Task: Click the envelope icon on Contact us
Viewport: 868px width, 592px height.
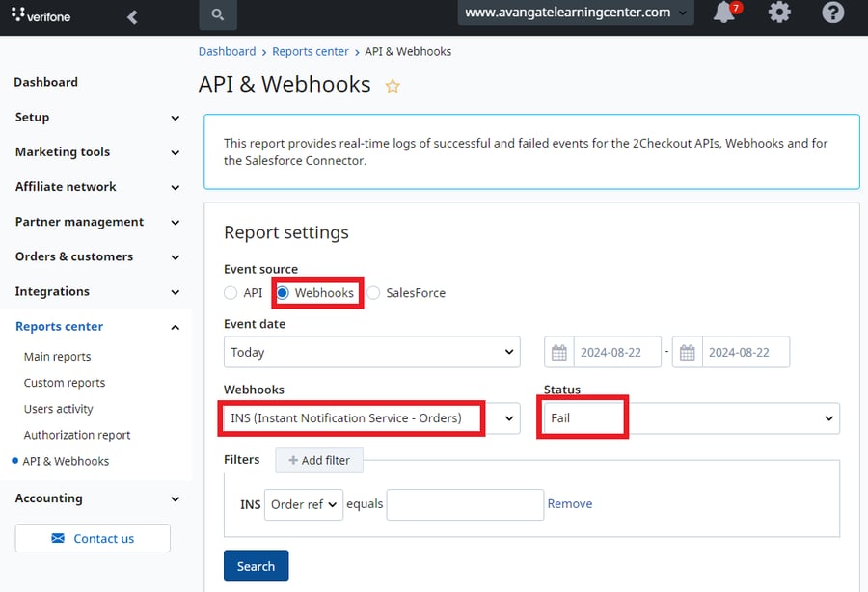Action: (x=58, y=538)
